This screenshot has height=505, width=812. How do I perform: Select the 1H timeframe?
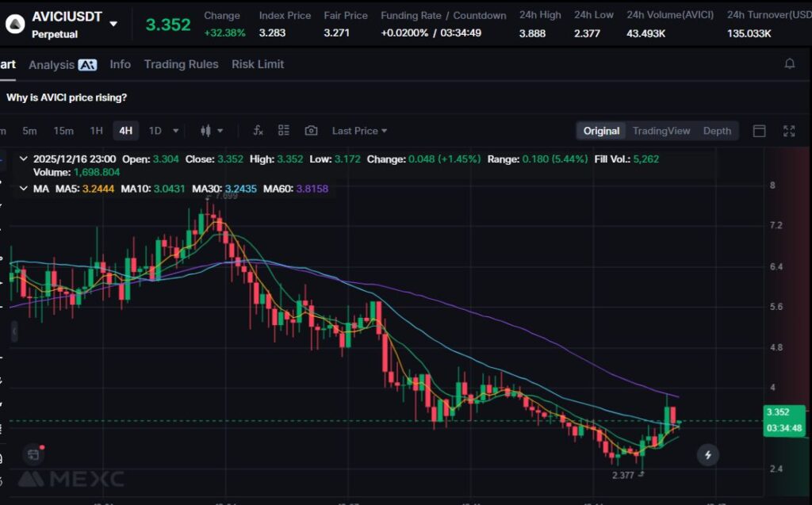pyautogui.click(x=96, y=131)
